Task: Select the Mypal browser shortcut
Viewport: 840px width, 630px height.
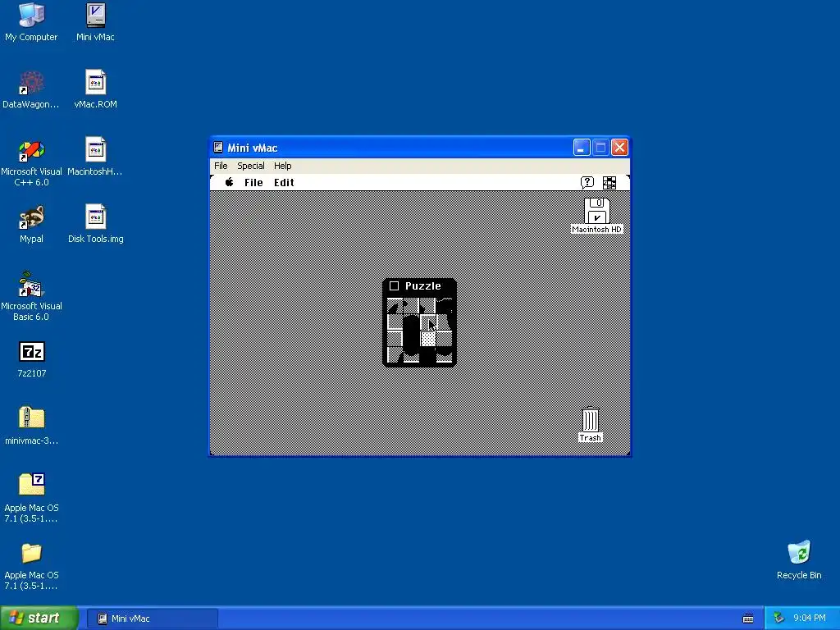Action: tap(31, 224)
